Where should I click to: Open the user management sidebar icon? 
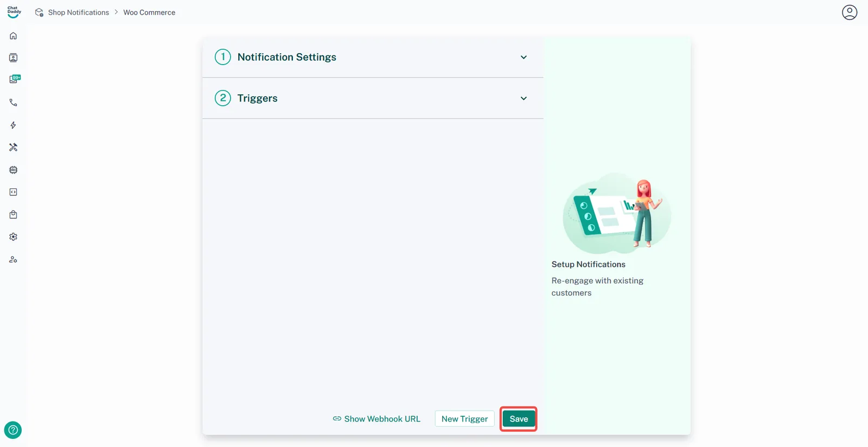(14, 260)
